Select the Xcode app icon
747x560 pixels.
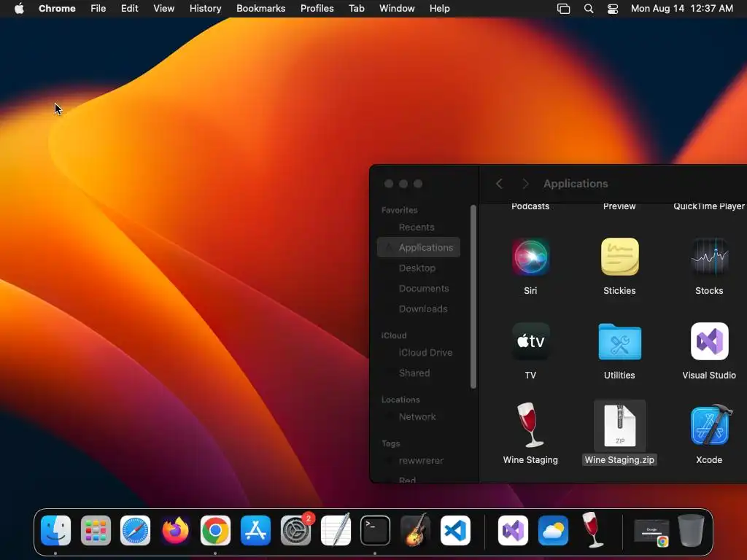pos(709,425)
